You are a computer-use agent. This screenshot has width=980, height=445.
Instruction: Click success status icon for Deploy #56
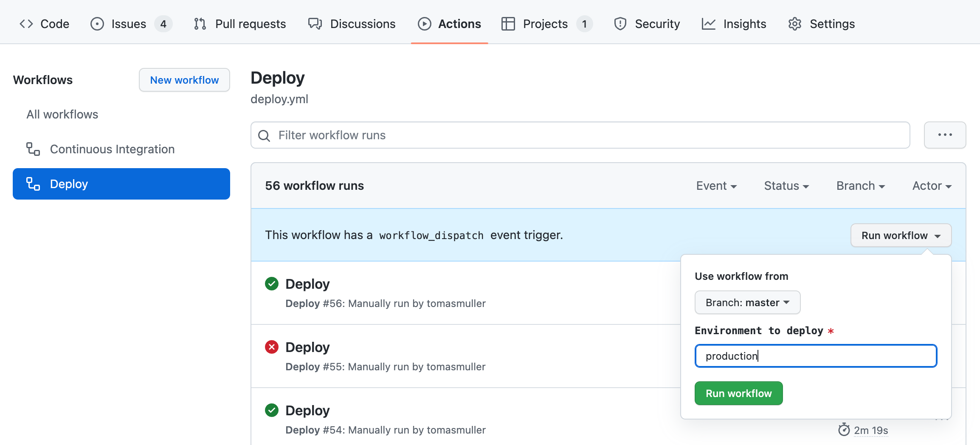[x=272, y=284]
